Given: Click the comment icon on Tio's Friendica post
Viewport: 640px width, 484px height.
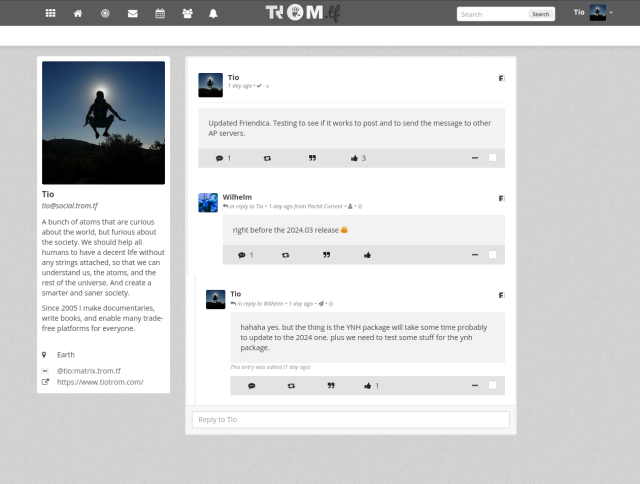Looking at the screenshot, I should tap(220, 158).
